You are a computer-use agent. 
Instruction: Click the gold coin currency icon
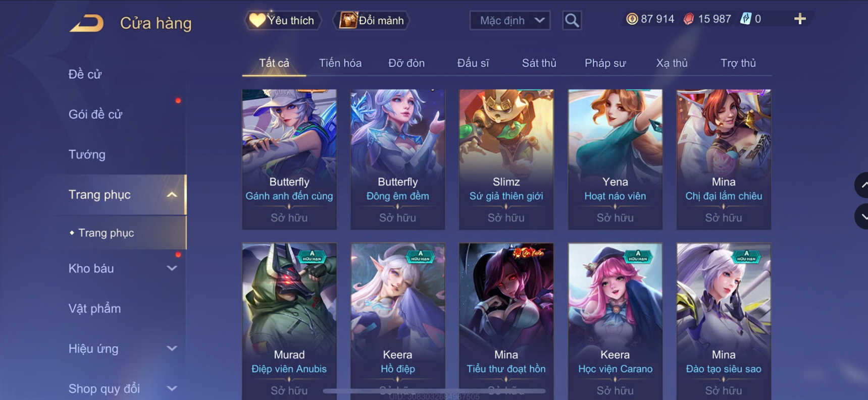tap(632, 19)
